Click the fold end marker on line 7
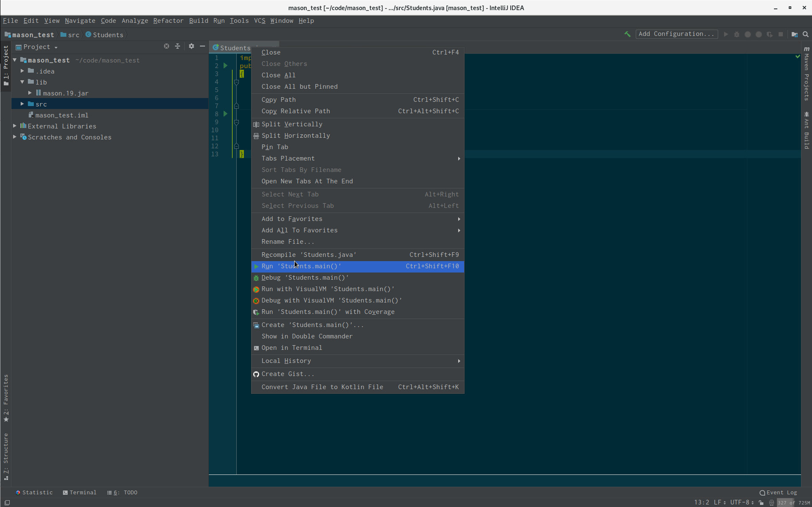 237,106
